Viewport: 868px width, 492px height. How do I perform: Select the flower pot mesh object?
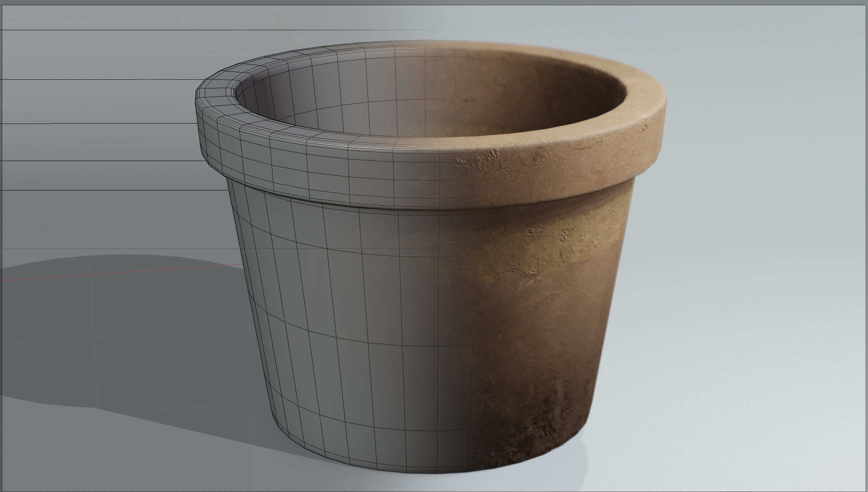click(434, 265)
